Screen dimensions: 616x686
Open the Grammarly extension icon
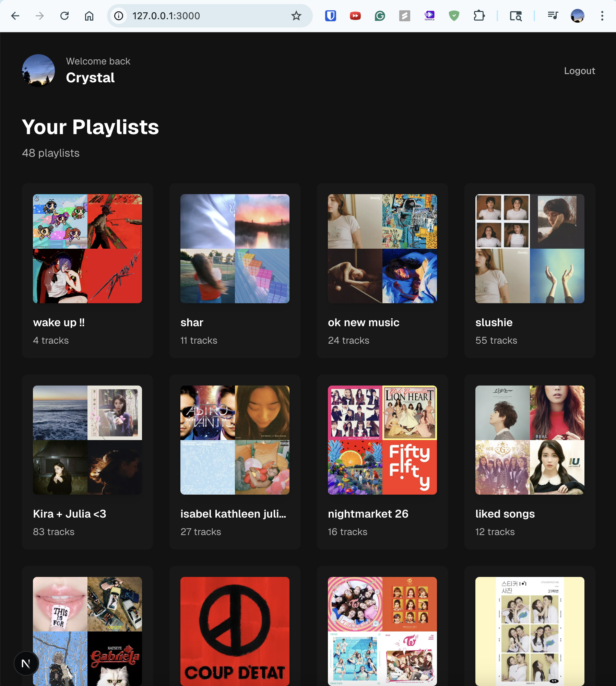[x=380, y=16]
